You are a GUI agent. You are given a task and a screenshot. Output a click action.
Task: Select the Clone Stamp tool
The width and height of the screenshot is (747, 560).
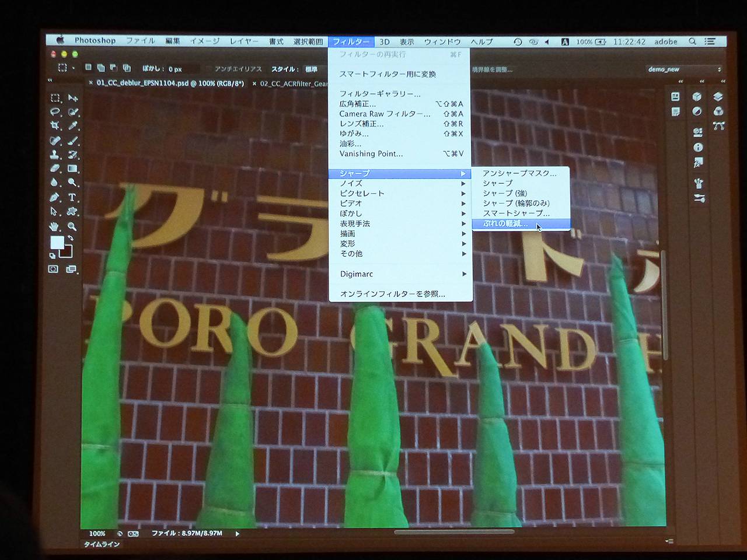[x=55, y=155]
